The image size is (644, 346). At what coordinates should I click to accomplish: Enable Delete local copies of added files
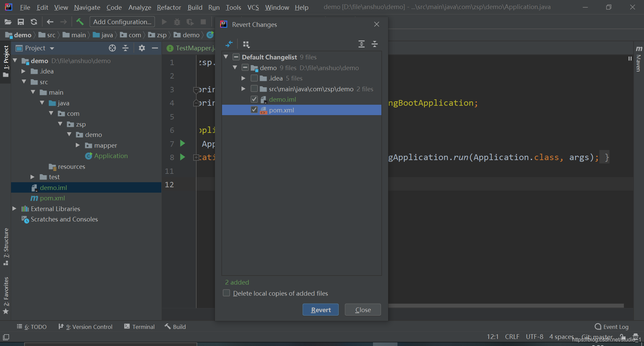[x=226, y=293]
